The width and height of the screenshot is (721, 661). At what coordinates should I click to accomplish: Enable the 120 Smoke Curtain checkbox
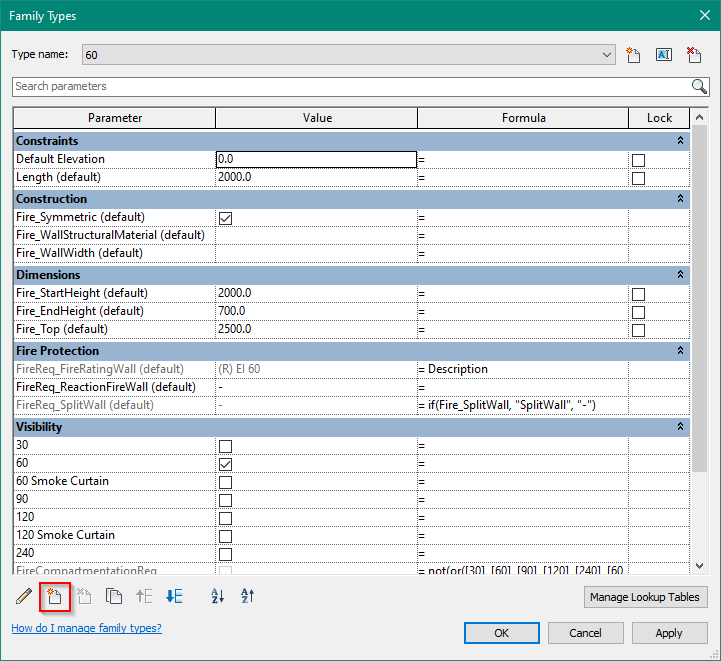click(225, 536)
